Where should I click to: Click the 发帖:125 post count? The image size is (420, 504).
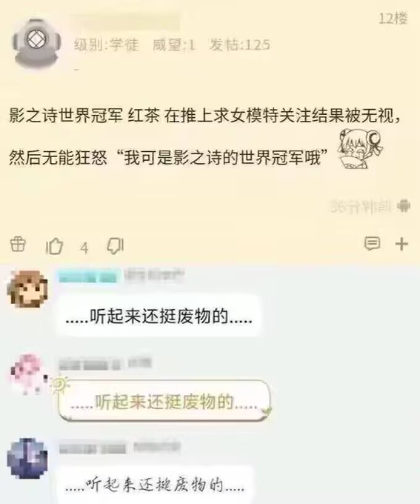[x=240, y=44]
